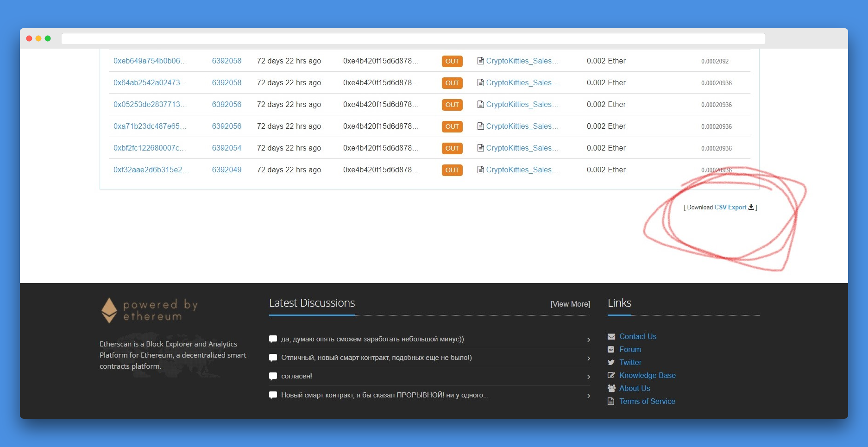Image resolution: width=868 pixels, height=447 pixels.
Task: Click the browser address bar
Action: coord(413,38)
